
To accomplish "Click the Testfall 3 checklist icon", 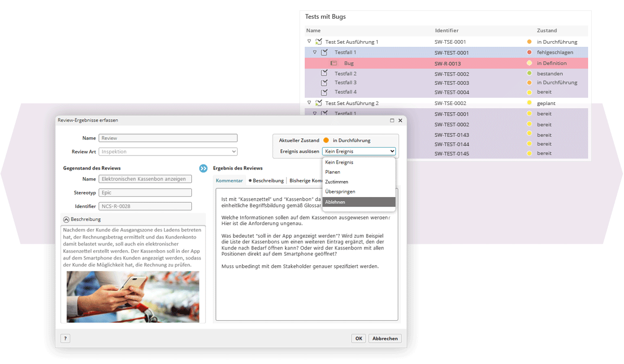I will [324, 83].
